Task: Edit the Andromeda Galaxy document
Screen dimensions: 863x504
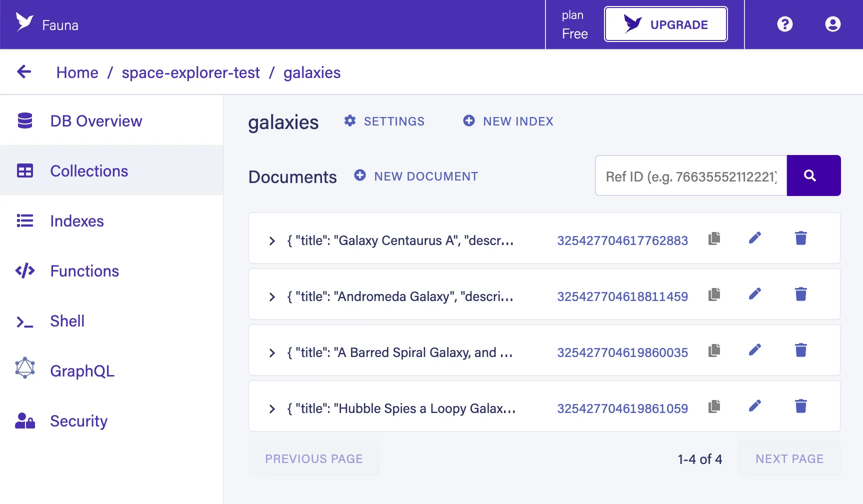Action: click(x=755, y=294)
